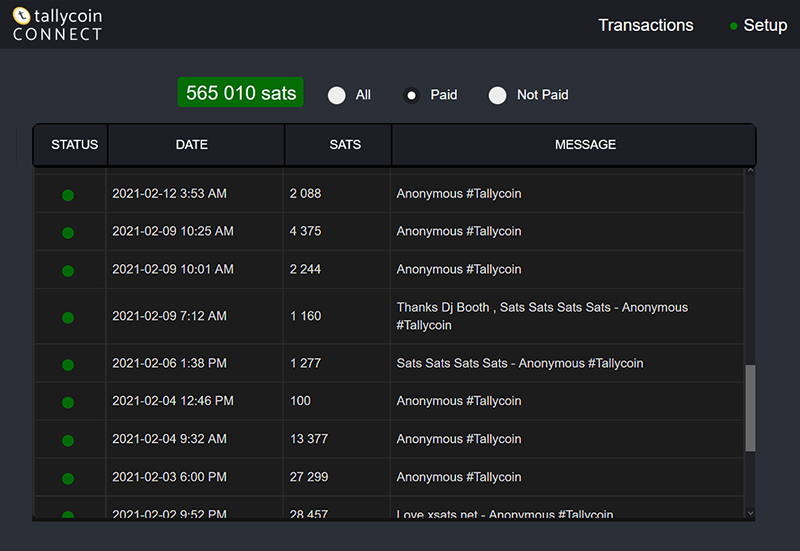Select date 2021-02-06 1:38 PM
Image resolution: width=800 pixels, height=551 pixels.
click(169, 363)
